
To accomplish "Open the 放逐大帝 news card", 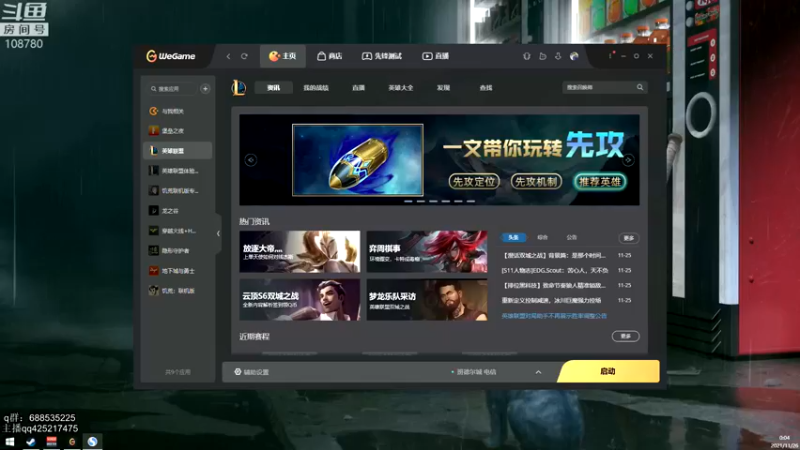I will (299, 252).
